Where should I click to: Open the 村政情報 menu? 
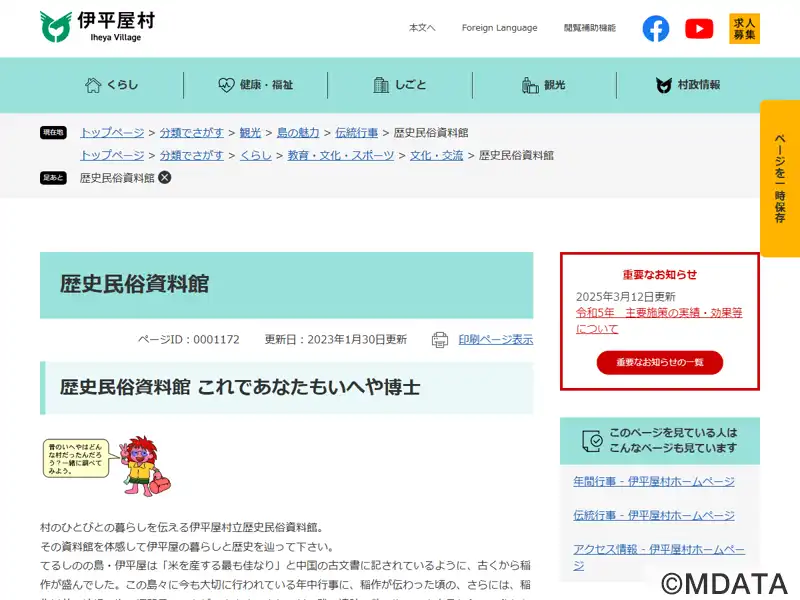click(688, 85)
